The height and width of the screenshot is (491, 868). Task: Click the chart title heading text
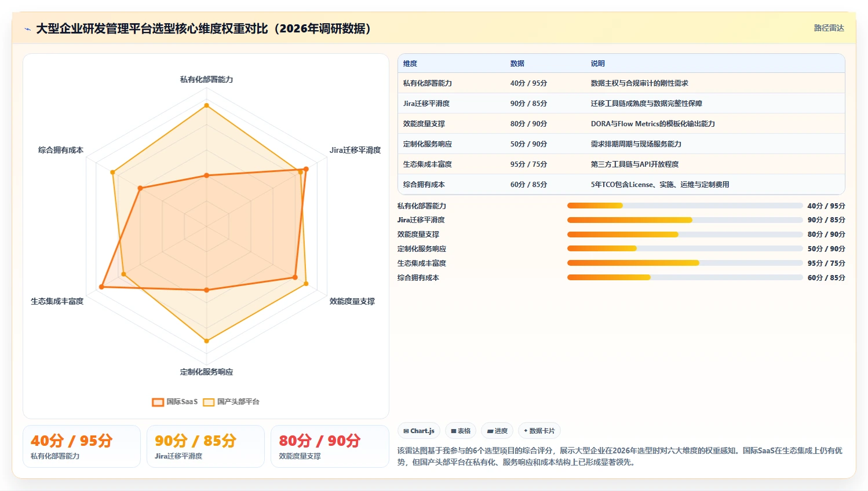point(203,28)
